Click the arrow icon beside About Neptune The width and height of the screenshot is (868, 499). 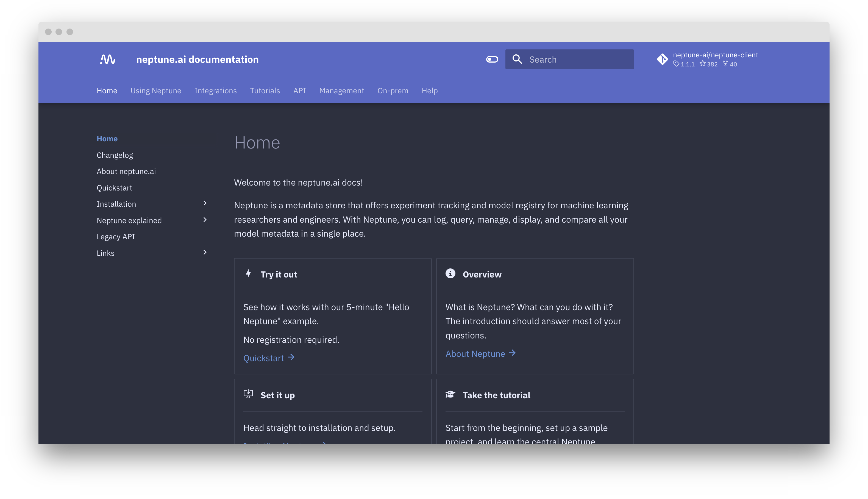[512, 353]
